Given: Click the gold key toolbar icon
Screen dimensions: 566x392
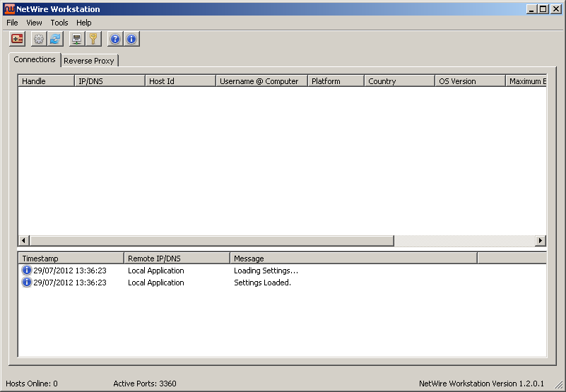Looking at the screenshot, I should point(93,39).
